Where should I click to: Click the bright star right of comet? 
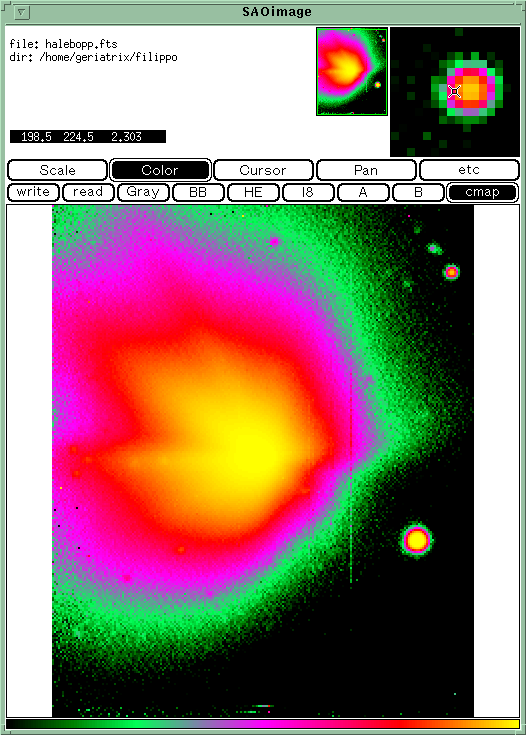click(x=416, y=540)
